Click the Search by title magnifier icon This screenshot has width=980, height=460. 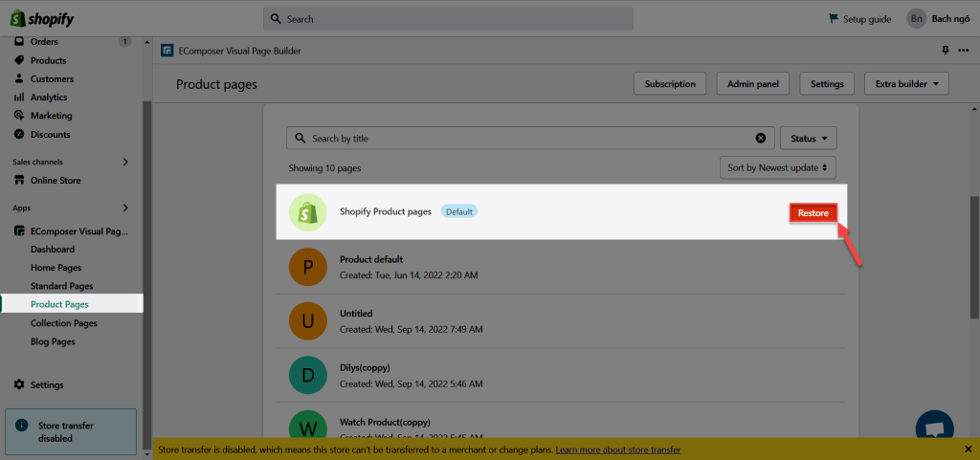tap(300, 138)
